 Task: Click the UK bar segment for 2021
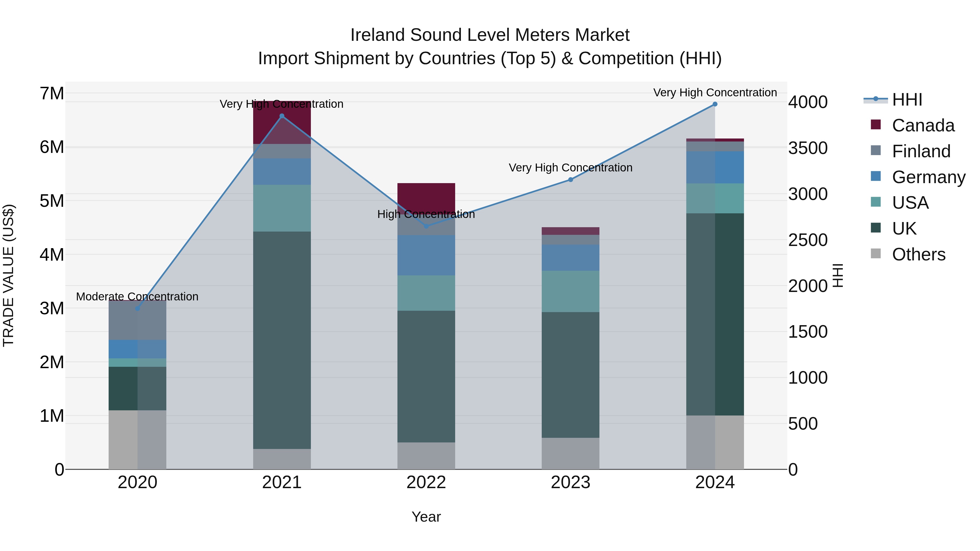click(x=282, y=340)
